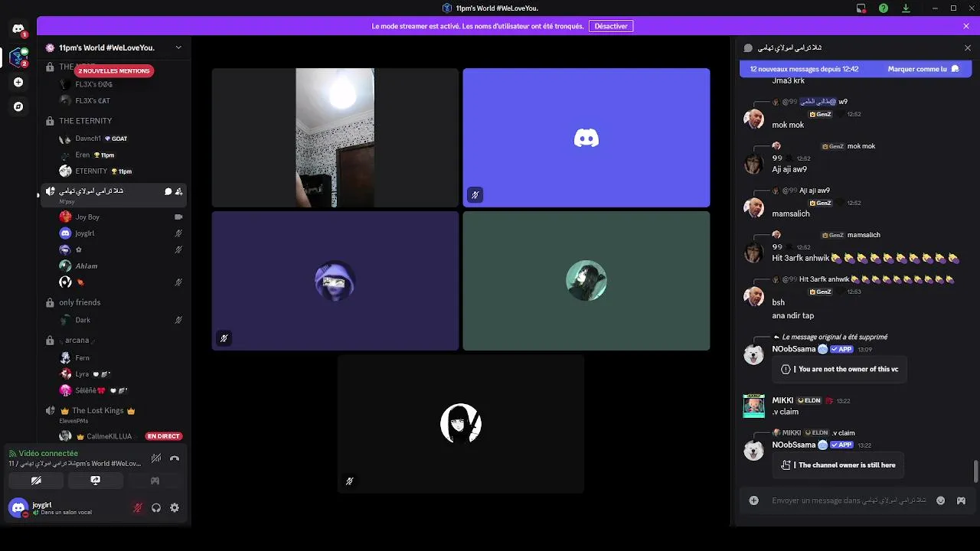Open the voice channel's chat bubble icon
This screenshot has width=980, height=551.
(x=168, y=191)
